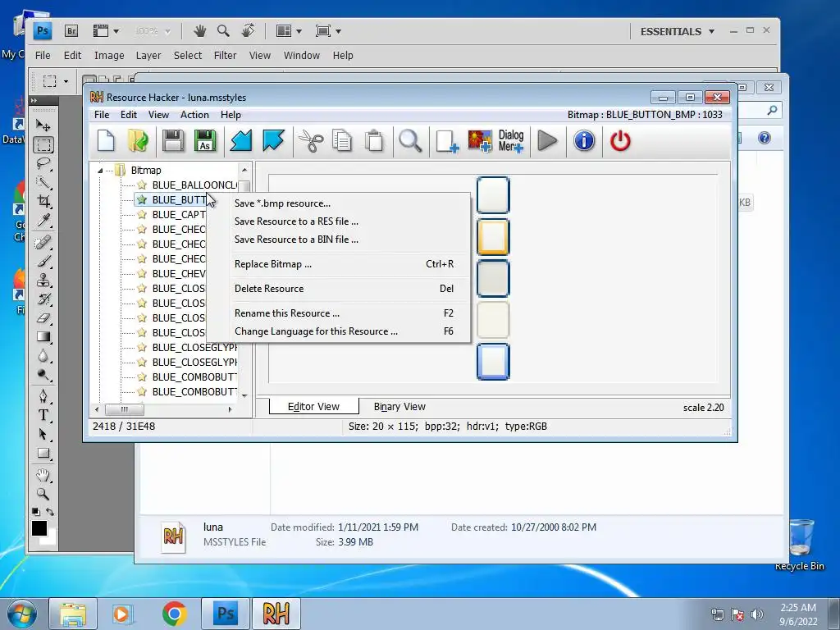The width and height of the screenshot is (840, 630).
Task: Select Photoshop Crop tool
Action: pos(43,202)
